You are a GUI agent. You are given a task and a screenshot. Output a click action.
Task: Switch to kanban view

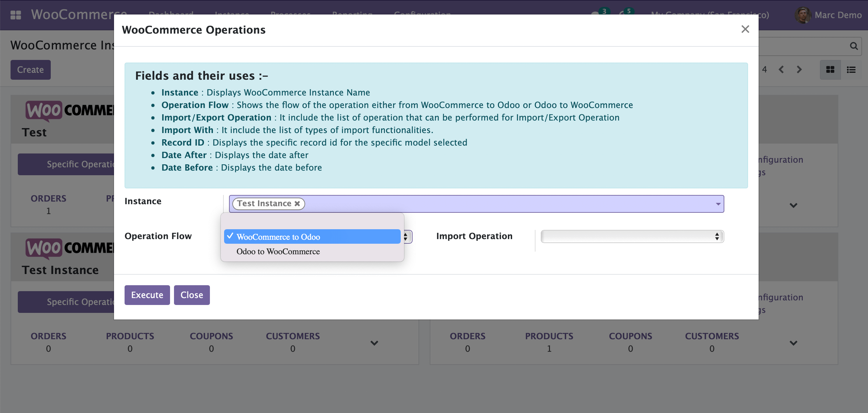tap(830, 70)
